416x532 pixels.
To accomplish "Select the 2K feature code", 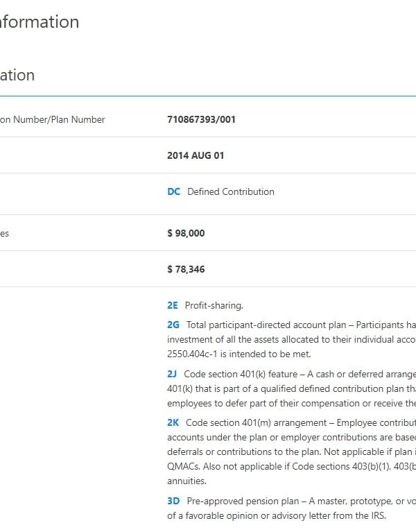I will (x=173, y=422).
